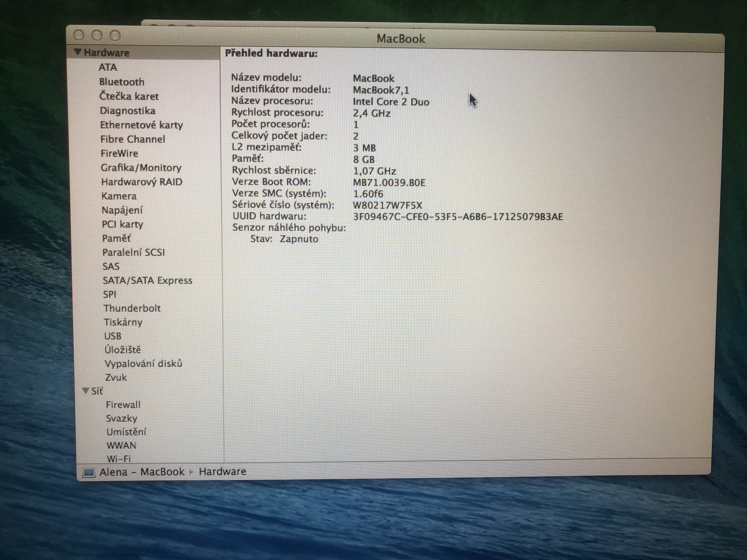The image size is (747, 560).
Task: Click the computer icon in path bar
Action: (x=89, y=472)
